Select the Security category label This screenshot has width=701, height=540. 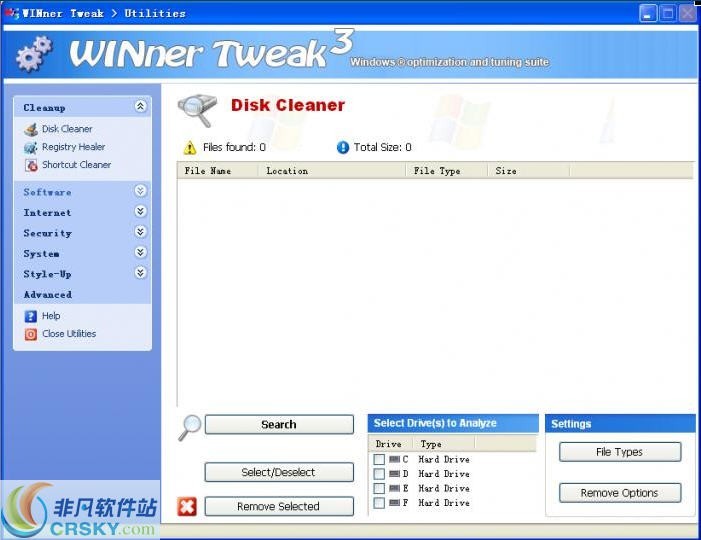[47, 233]
